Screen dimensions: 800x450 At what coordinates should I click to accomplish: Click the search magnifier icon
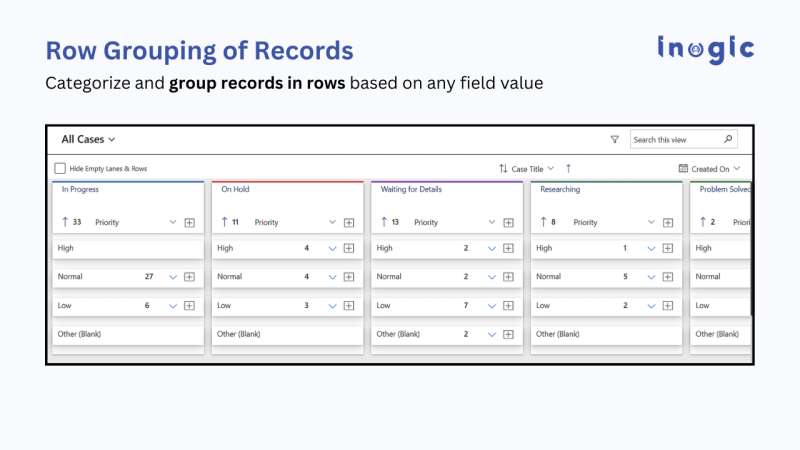click(x=728, y=140)
